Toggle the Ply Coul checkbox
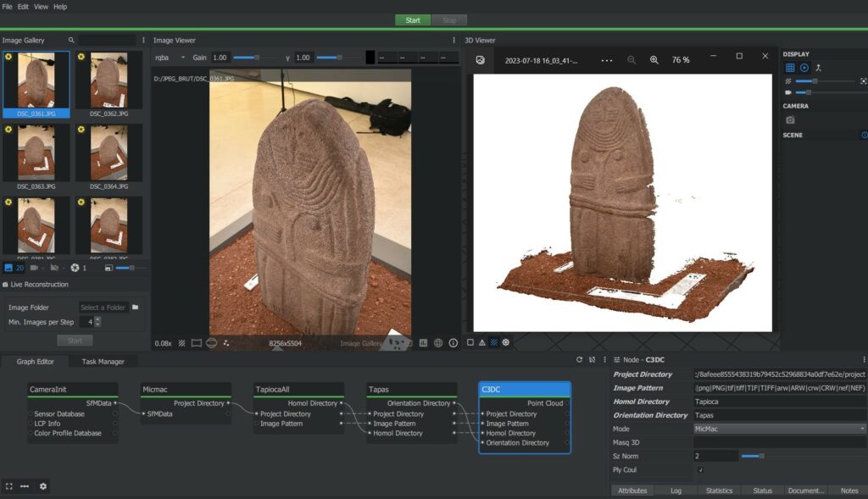The width and height of the screenshot is (868, 499). (x=700, y=469)
